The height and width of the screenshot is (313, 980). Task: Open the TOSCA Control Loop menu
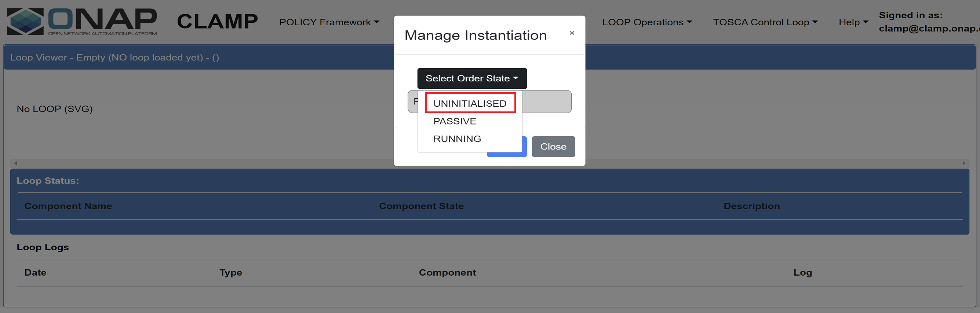[765, 22]
